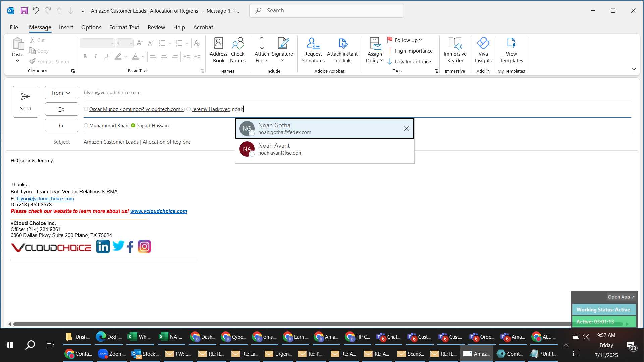The image size is (644, 362).
Task: Click green presence indicator beside Sajjad Hussain
Action: click(x=133, y=125)
